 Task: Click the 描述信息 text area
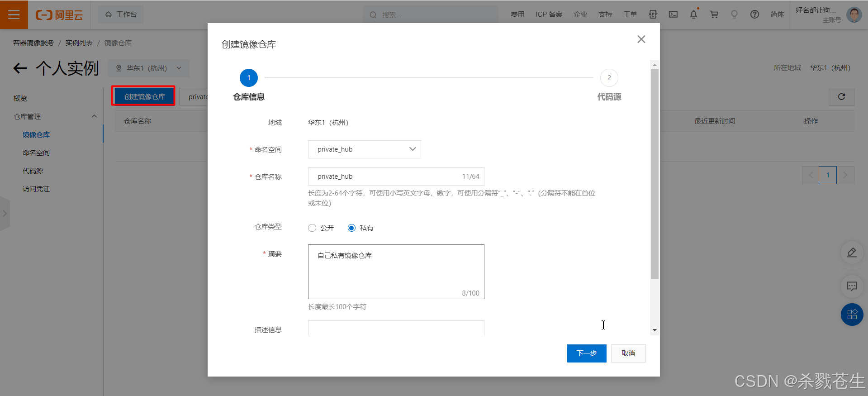(396, 328)
